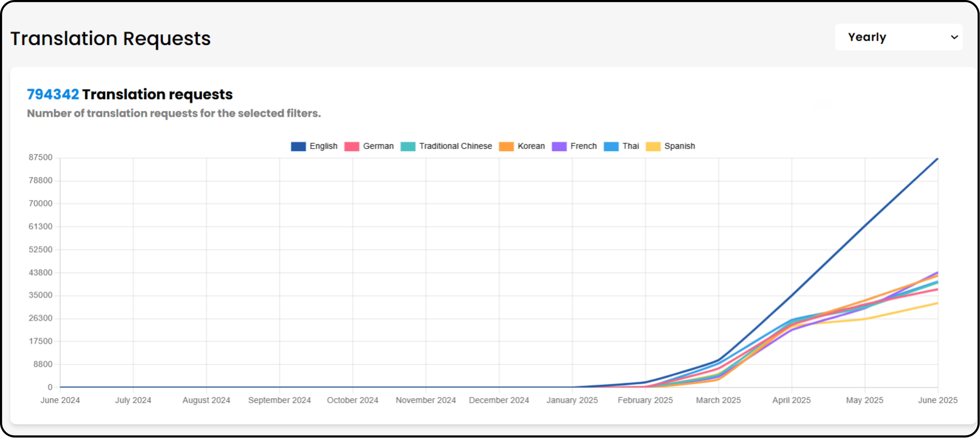Toggle the German series legend swatch
This screenshot has width=980, height=438.
coord(352,147)
